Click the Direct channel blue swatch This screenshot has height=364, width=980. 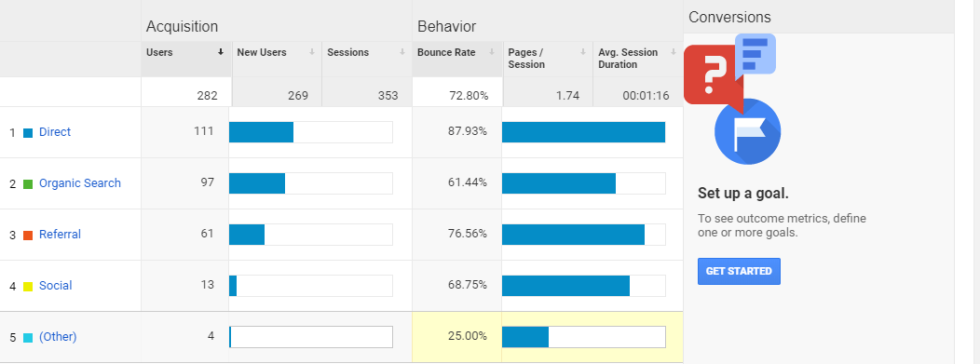pos(28,133)
